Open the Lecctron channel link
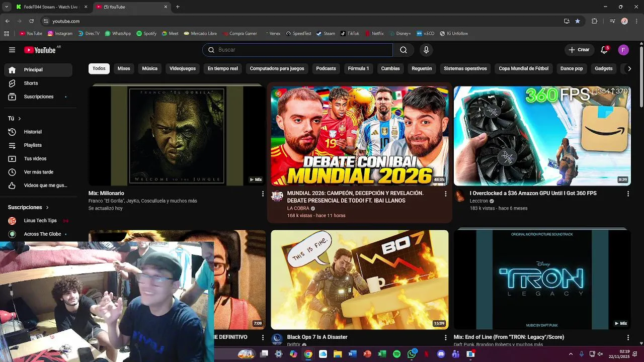Viewport: 644px width, 362px height. [x=479, y=201]
